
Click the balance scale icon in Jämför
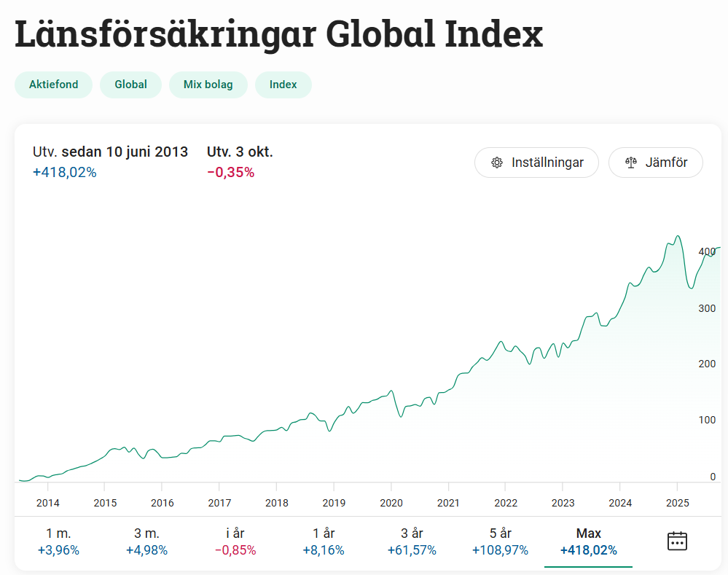click(631, 163)
